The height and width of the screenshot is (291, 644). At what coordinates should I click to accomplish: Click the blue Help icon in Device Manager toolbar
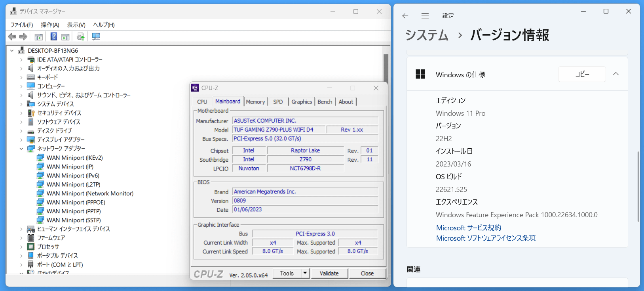(54, 36)
